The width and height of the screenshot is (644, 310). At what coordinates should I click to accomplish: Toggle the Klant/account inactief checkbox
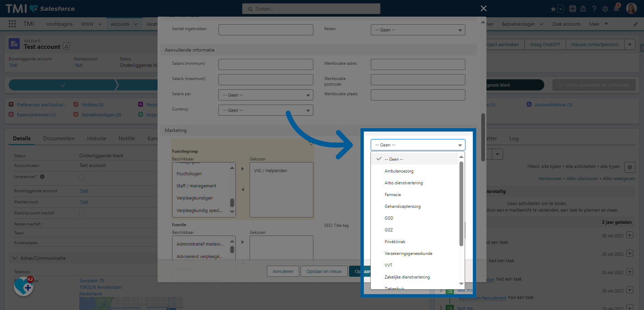click(82, 214)
